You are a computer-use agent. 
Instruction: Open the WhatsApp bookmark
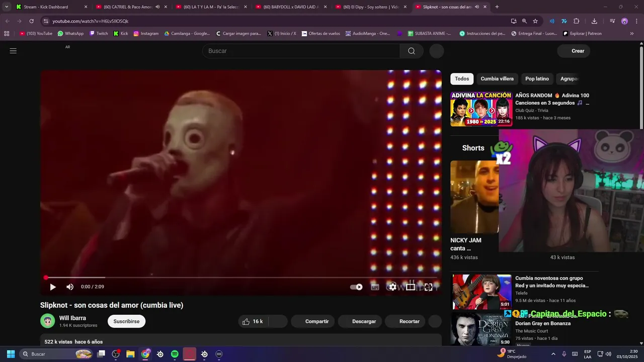[70, 34]
